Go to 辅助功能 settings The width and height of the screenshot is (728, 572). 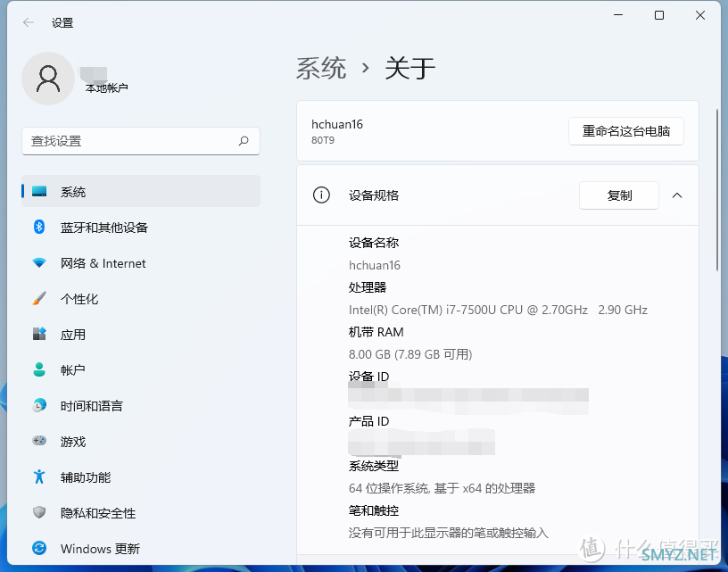click(x=141, y=477)
